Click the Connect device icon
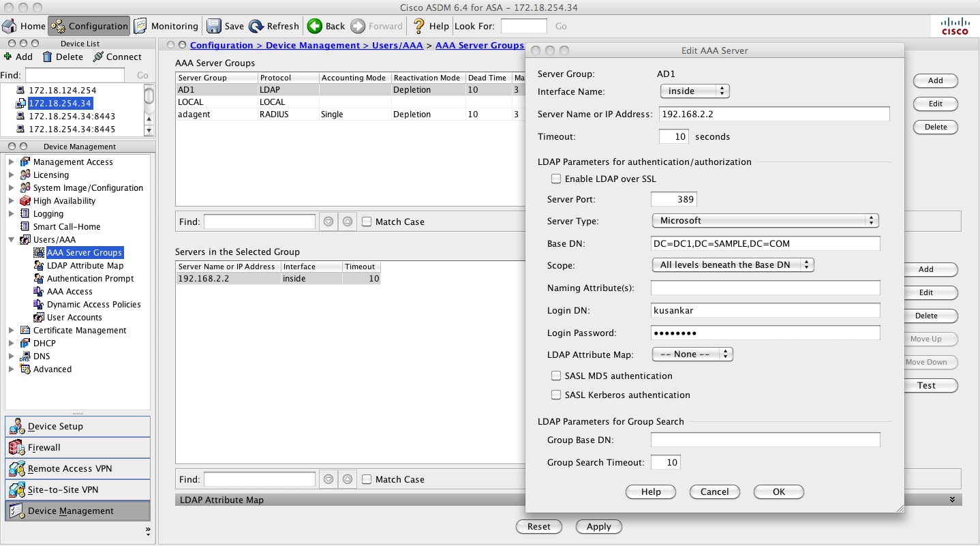 [98, 57]
